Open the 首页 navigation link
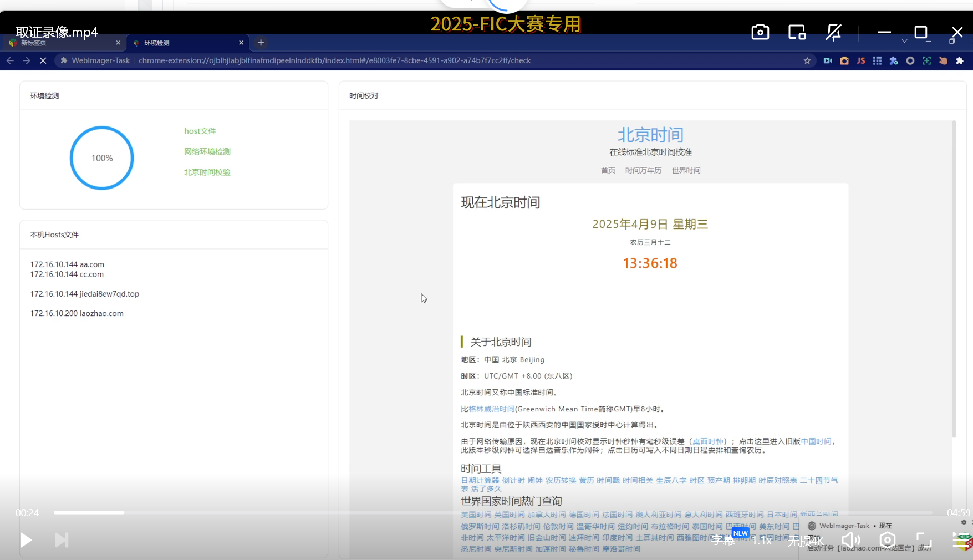The height and width of the screenshot is (560, 973). click(x=608, y=170)
